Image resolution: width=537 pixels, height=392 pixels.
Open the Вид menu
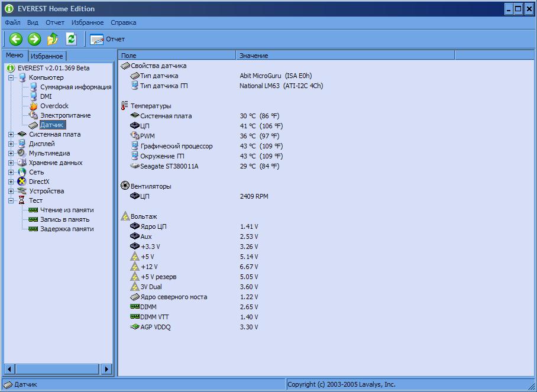click(33, 22)
